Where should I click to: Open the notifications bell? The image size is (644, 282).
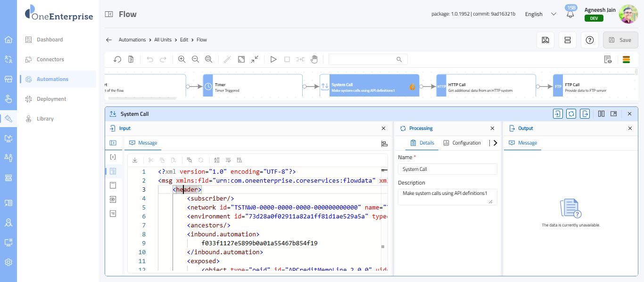570,14
